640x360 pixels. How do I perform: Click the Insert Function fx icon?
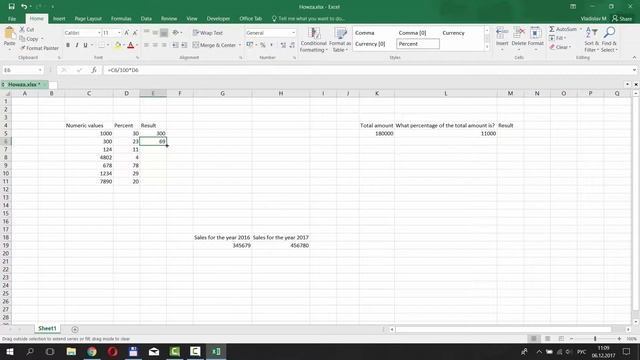click(x=94, y=70)
